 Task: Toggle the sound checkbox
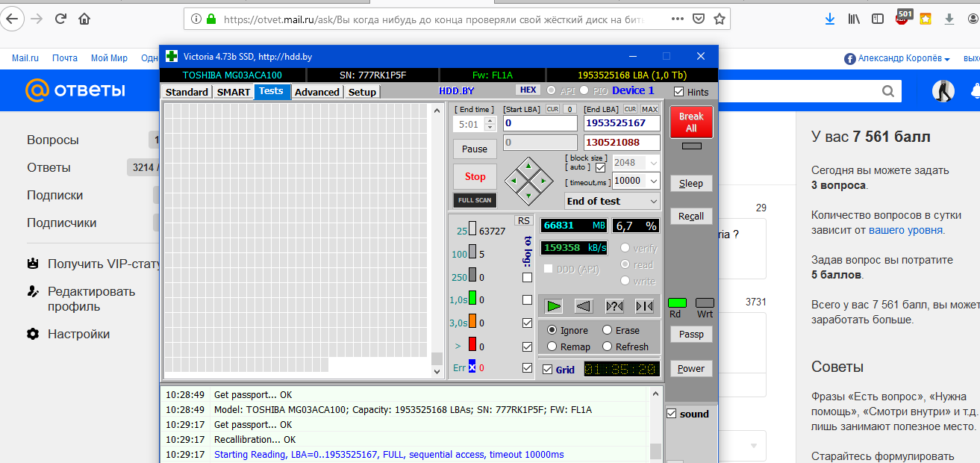point(671,414)
